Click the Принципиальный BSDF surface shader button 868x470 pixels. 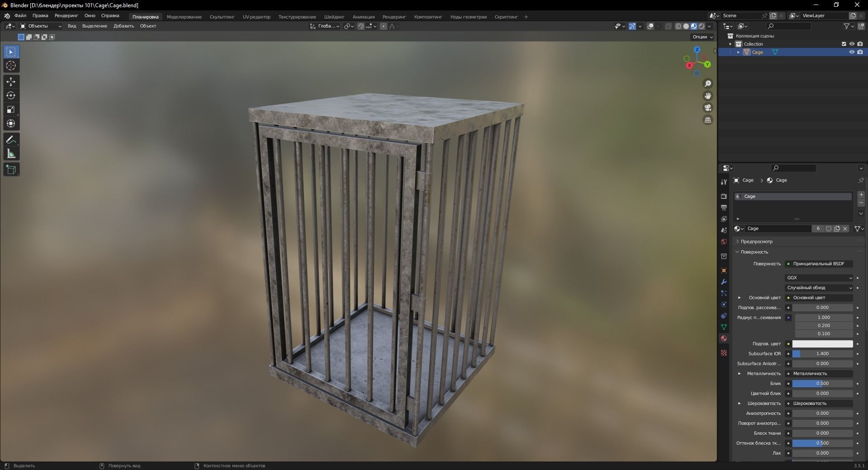click(819, 264)
